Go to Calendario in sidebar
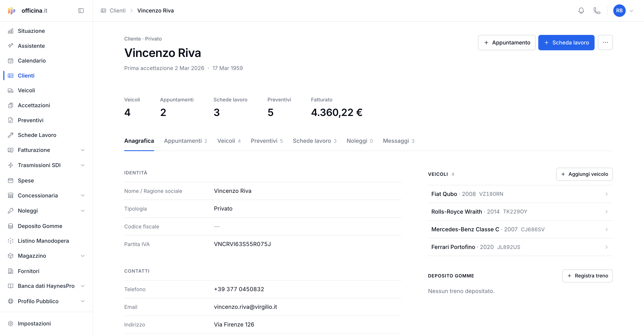This screenshot has width=644, height=335. pyautogui.click(x=46, y=61)
